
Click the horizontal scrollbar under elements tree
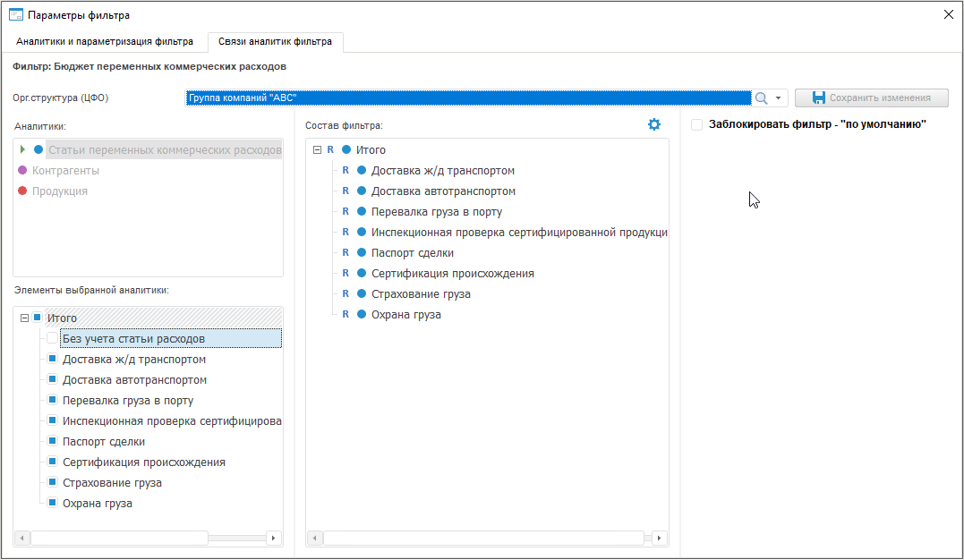click(119, 539)
